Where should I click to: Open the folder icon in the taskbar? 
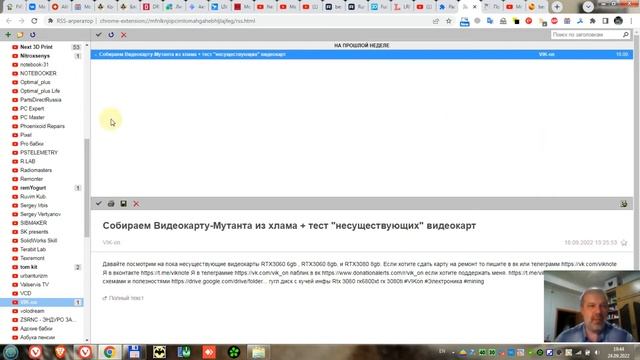tap(258, 352)
